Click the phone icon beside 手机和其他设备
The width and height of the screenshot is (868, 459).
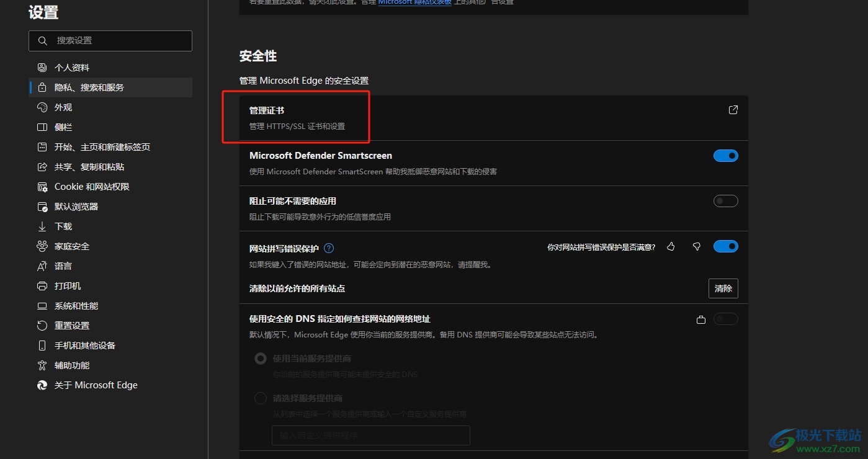click(x=42, y=345)
